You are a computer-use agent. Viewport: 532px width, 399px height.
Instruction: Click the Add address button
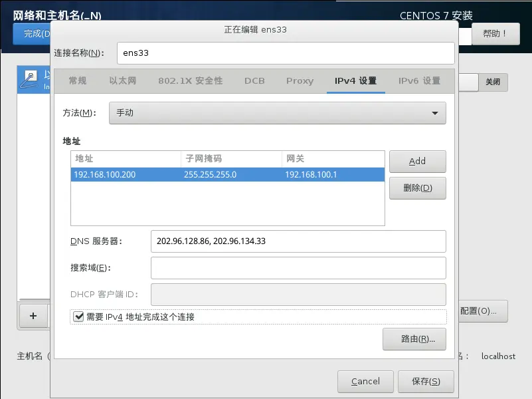(417, 162)
